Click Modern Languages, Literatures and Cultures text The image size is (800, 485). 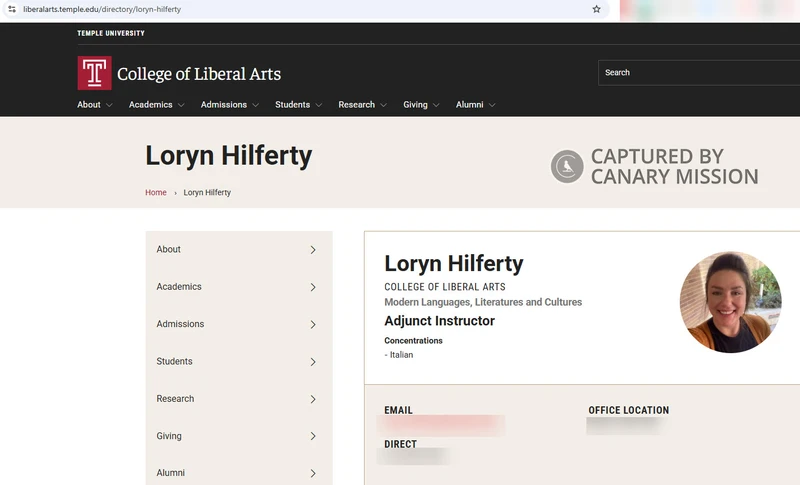coord(483,302)
